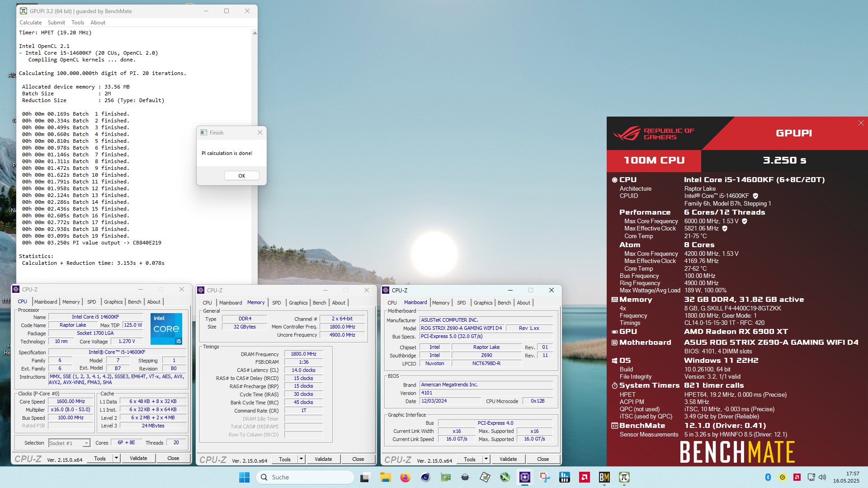Viewport: 868px width, 488px height.
Task: Click the Intel Core logo in CPU-Z
Action: pyautogui.click(x=166, y=328)
